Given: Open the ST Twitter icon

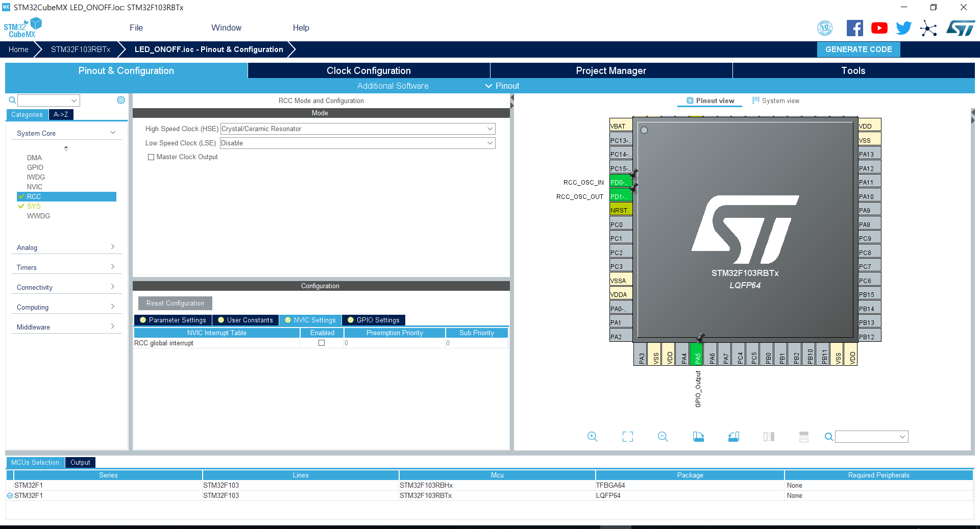Looking at the screenshot, I should coord(903,28).
